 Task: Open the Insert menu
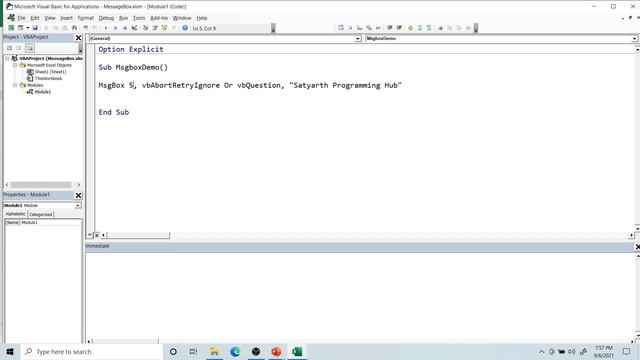pyautogui.click(x=66, y=18)
